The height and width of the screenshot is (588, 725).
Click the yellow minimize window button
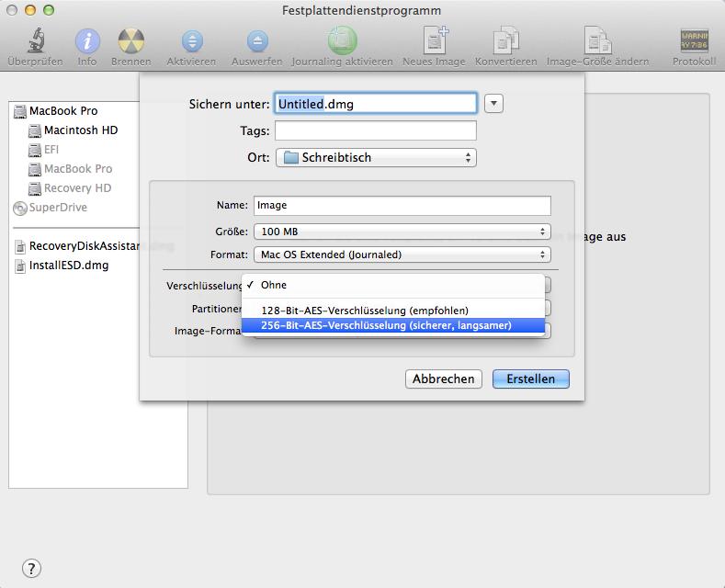tap(30, 10)
